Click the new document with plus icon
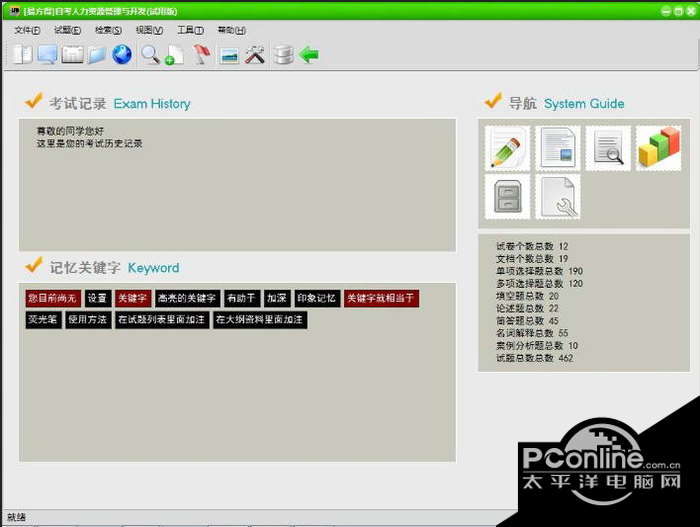Image resolution: width=700 pixels, height=527 pixels. [175, 55]
